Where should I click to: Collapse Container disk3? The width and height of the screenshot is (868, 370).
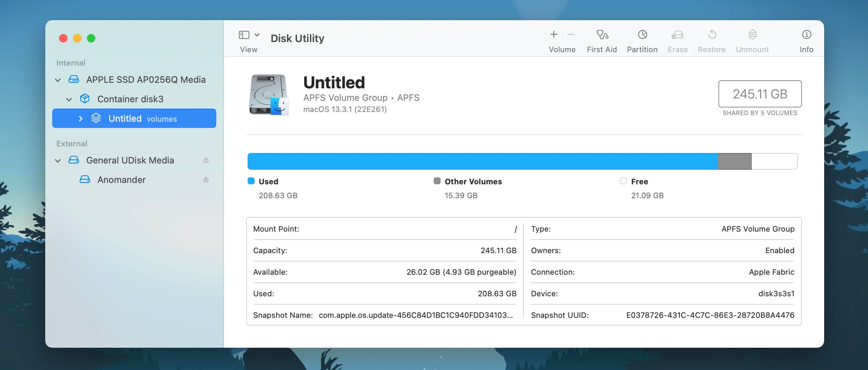(69, 99)
